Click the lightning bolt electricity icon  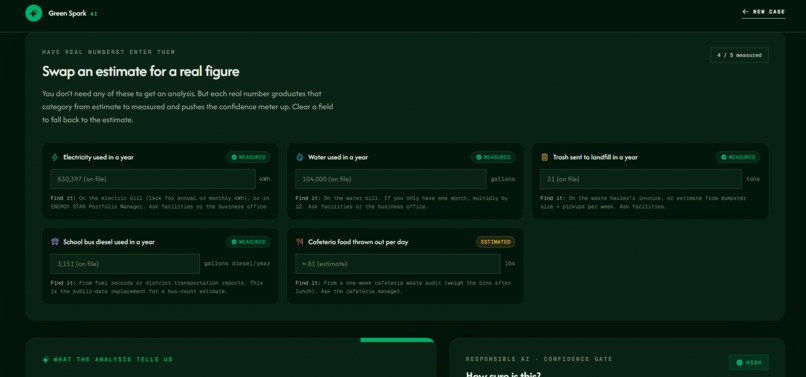55,157
